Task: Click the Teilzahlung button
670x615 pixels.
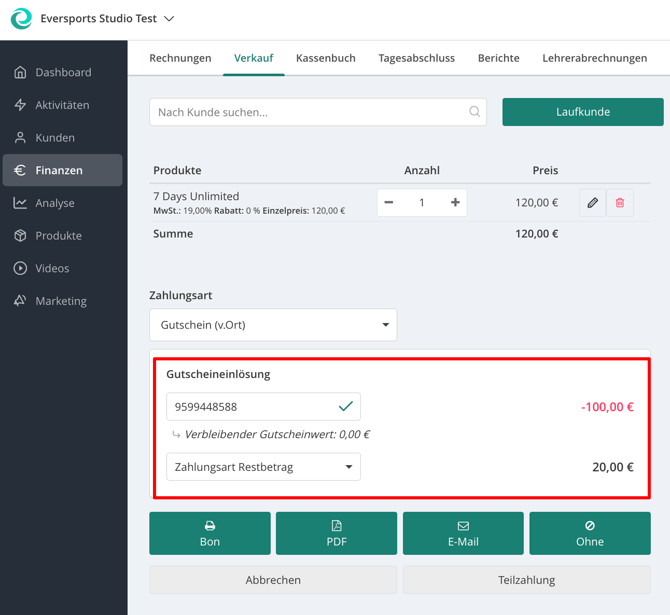Action: click(x=526, y=580)
